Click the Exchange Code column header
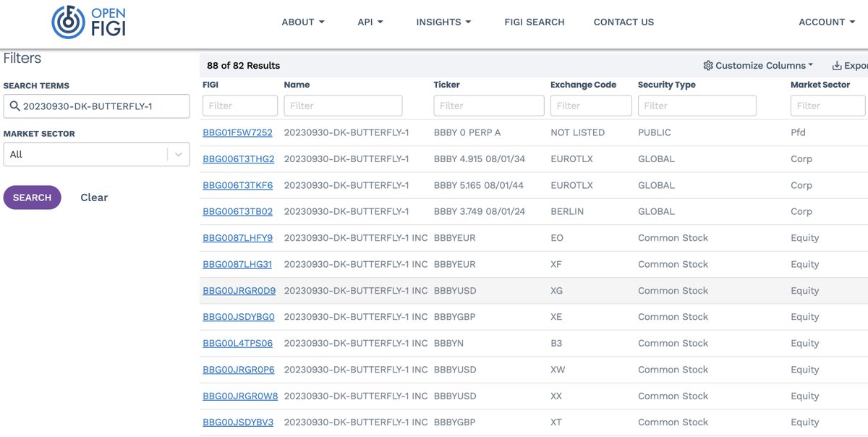The image size is (868, 437). pyautogui.click(x=583, y=85)
